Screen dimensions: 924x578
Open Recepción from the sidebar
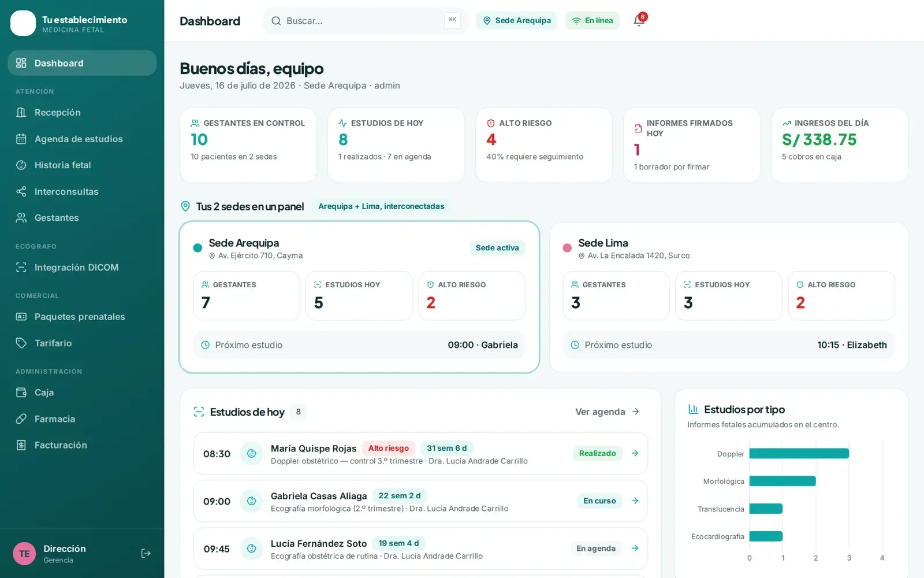pyautogui.click(x=82, y=112)
